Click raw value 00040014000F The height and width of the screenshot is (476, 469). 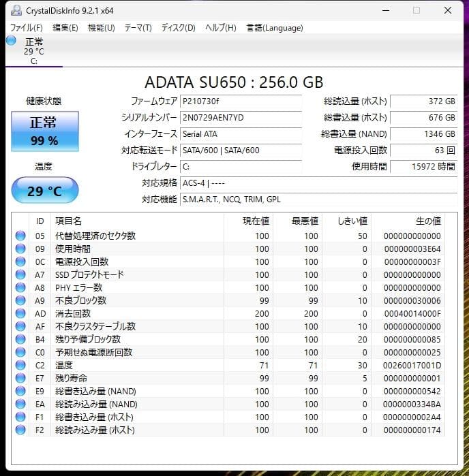412,314
